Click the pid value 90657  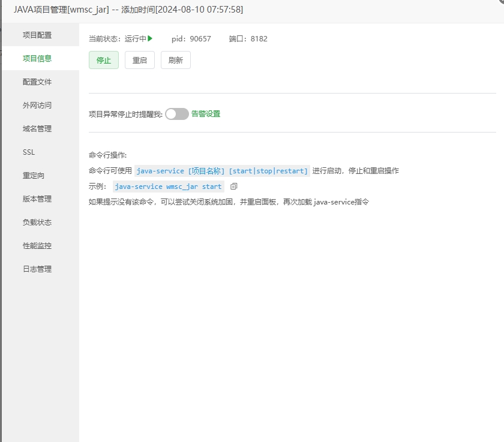(x=200, y=39)
